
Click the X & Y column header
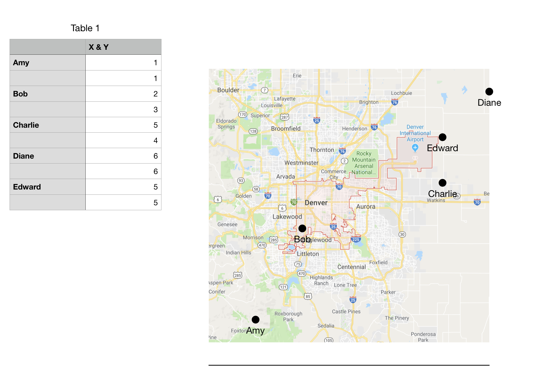coord(98,47)
